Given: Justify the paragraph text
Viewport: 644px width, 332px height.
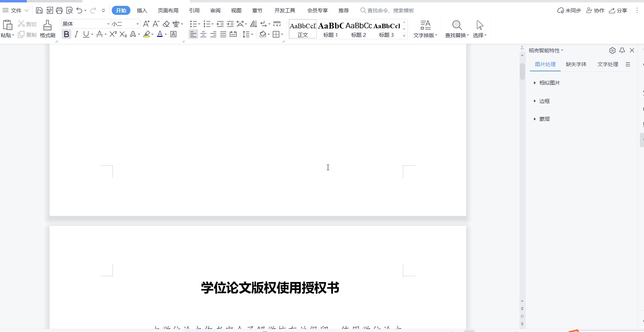Looking at the screenshot, I should (x=223, y=34).
